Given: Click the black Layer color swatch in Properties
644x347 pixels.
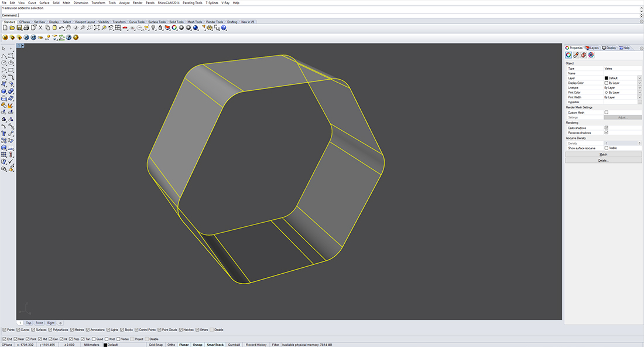Looking at the screenshot, I should tap(606, 78).
